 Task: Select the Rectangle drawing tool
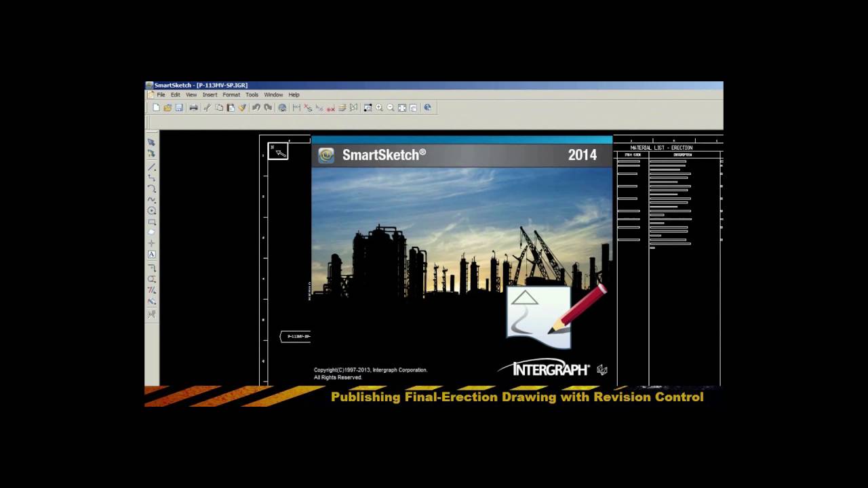151,222
